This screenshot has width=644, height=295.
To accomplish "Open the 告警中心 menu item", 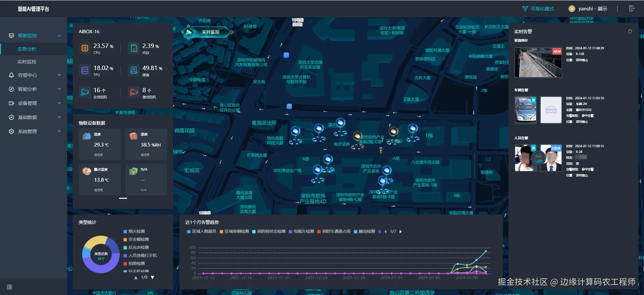I will pos(34,75).
